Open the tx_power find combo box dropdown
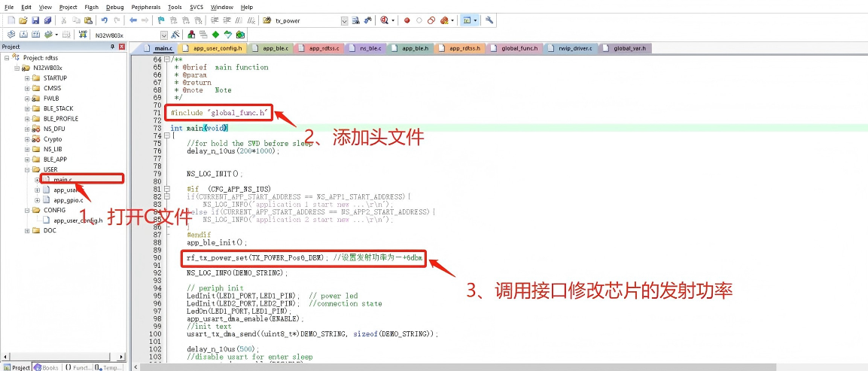This screenshot has height=371, width=868. point(344,21)
